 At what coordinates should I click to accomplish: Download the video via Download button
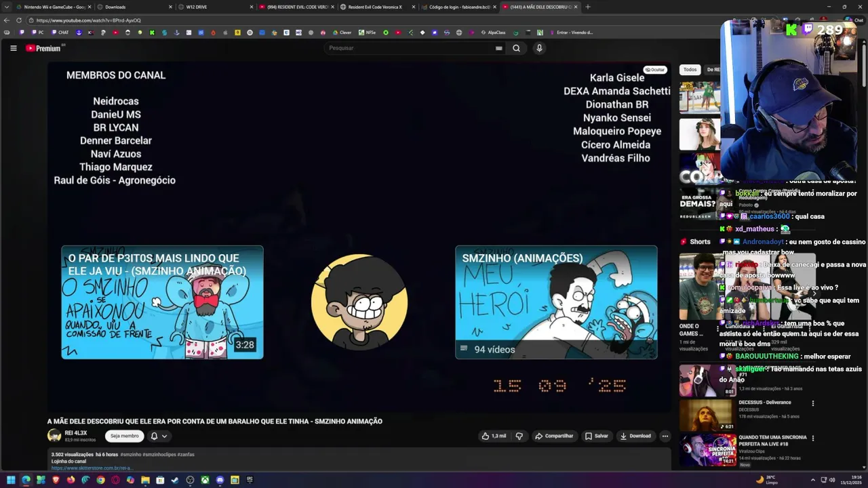pos(635,436)
